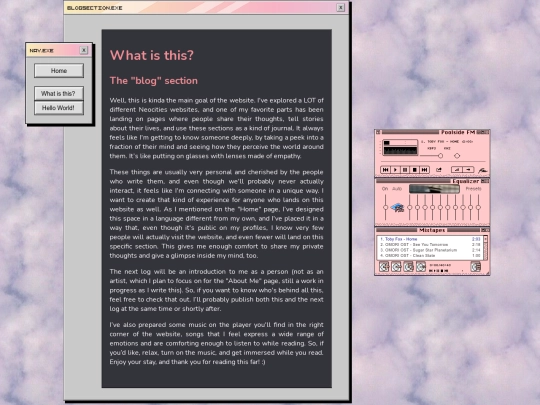Play the current track in music player
This screenshot has width=540, height=405.
click(395, 169)
